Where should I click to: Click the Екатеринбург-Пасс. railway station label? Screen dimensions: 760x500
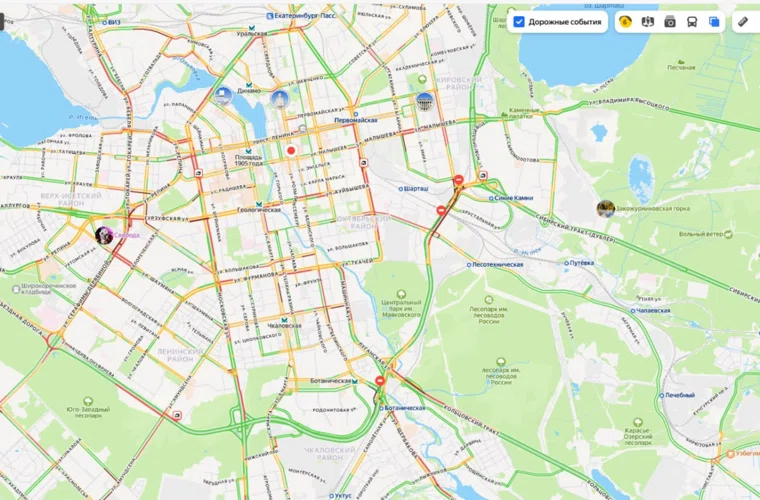pos(305,16)
